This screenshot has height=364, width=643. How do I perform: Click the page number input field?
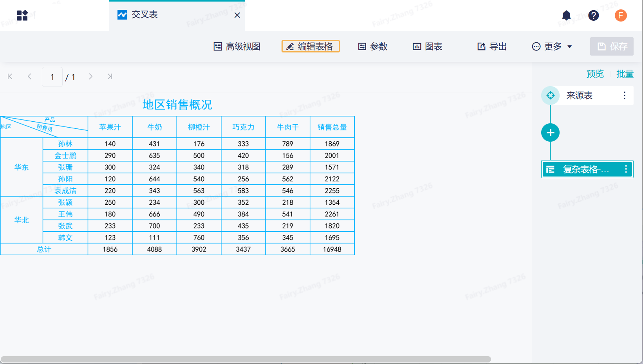(52, 77)
